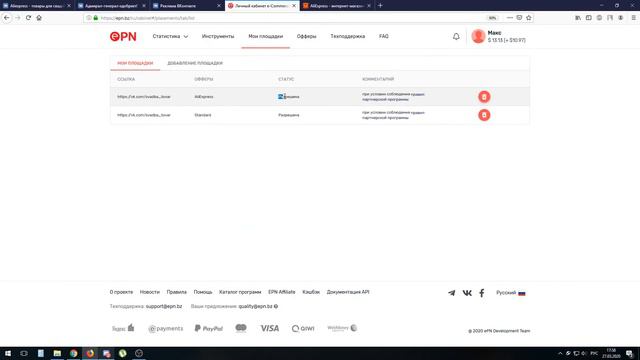Viewport: 640px width, 360px height.
Task: Open the Firefox hamburger menu
Action: (x=633, y=18)
